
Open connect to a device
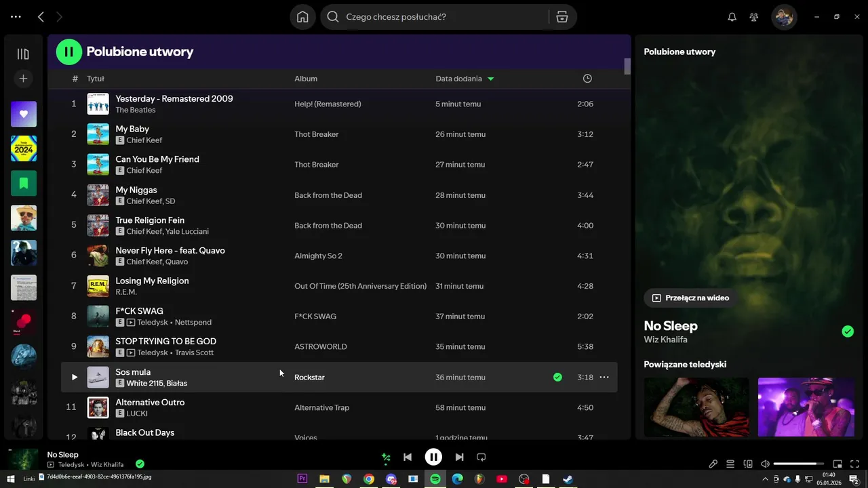748,464
